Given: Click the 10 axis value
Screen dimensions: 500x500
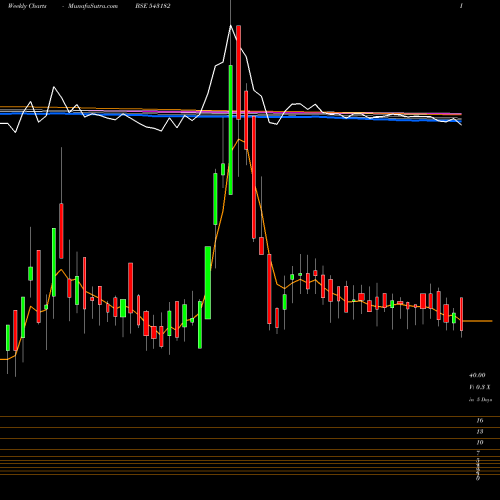Looking at the screenshot, I should point(480,443).
